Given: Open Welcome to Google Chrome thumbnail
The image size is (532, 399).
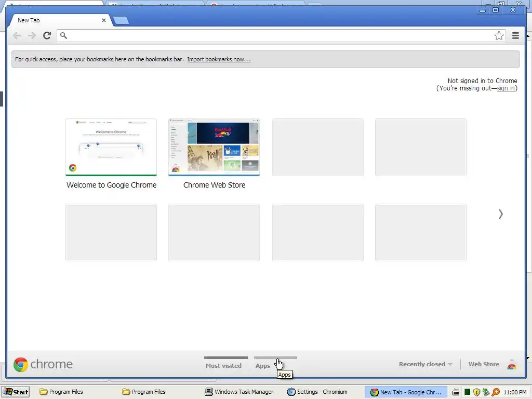Looking at the screenshot, I should 111,147.
